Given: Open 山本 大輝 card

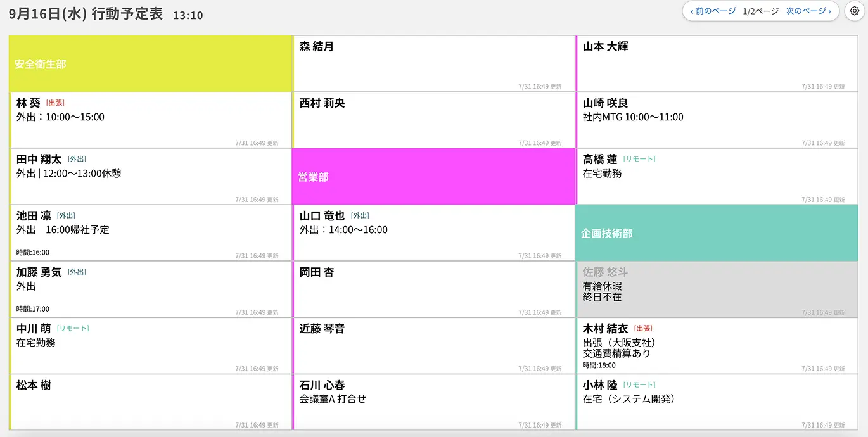Looking at the screenshot, I should pos(717,64).
